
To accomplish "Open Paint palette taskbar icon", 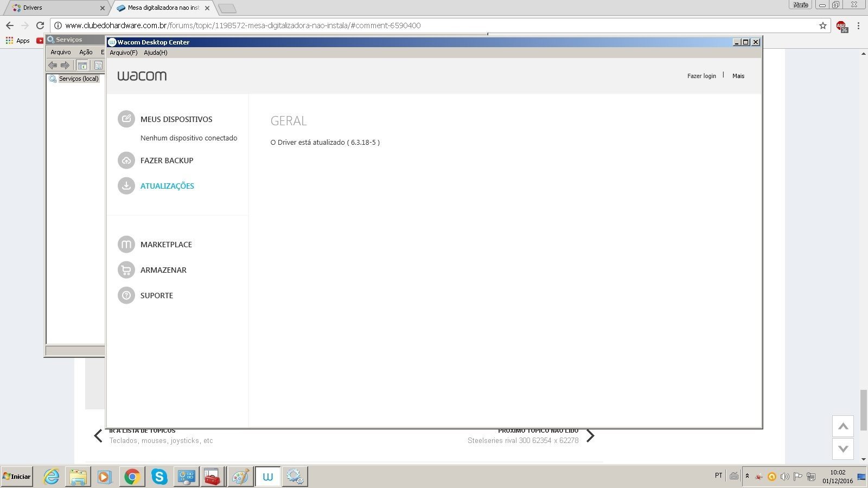I will pos(240,477).
